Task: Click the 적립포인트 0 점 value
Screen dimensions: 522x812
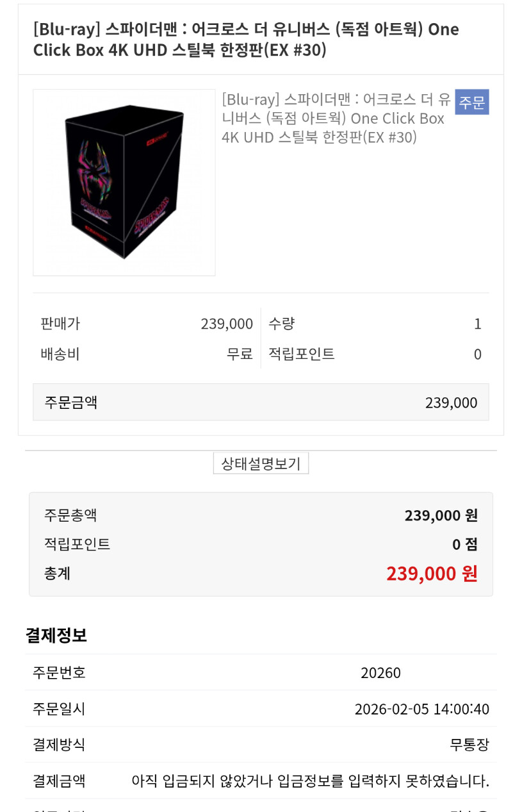Action: click(x=464, y=544)
